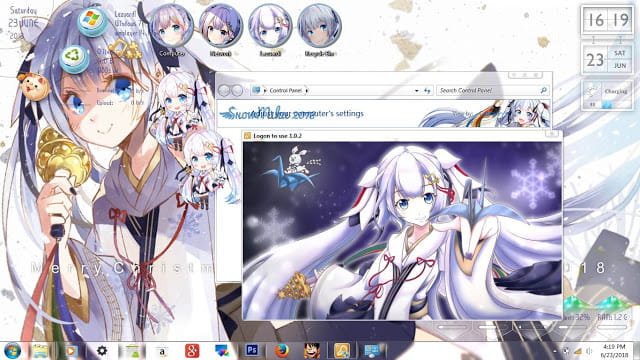Expand arrow before Control Panel breadcrumb
The image size is (640, 360).
265,90
